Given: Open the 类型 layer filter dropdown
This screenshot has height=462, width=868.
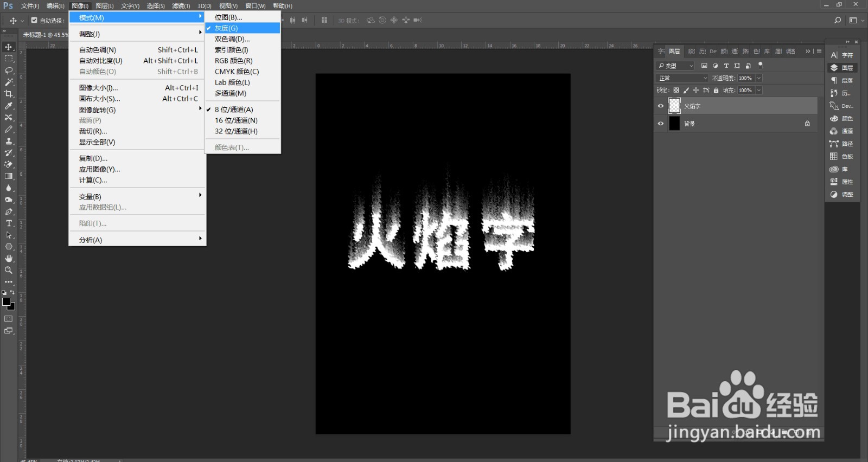Looking at the screenshot, I should [x=675, y=66].
